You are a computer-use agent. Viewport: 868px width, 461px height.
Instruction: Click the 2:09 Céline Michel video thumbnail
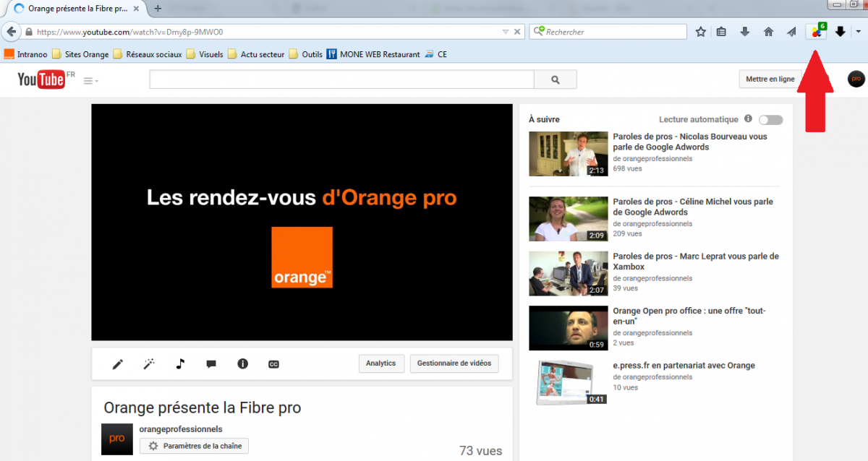coord(568,219)
